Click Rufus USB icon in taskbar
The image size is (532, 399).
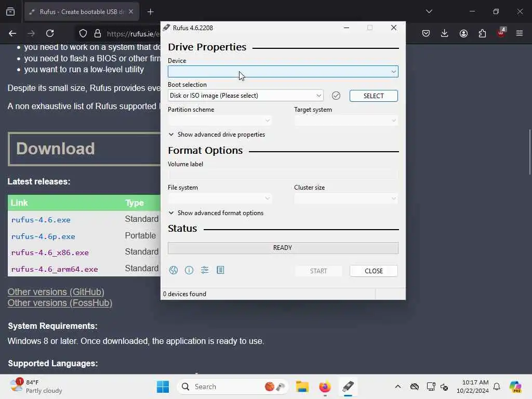pyautogui.click(x=348, y=387)
